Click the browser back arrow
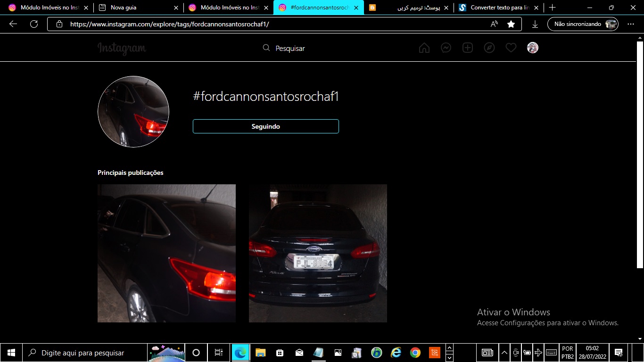This screenshot has width=644, height=362. tap(13, 24)
